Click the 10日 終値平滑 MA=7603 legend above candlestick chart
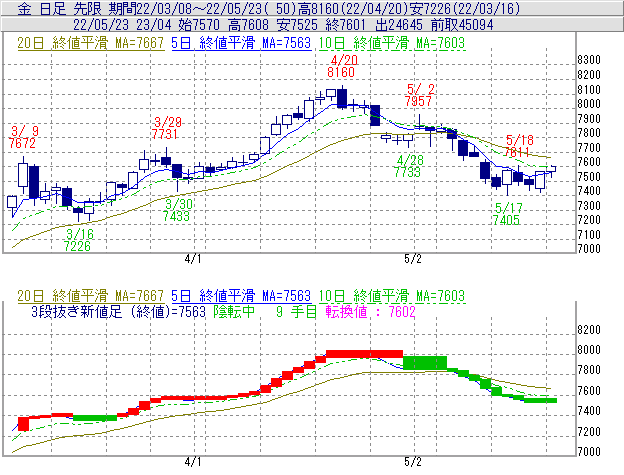This screenshot has height=475, width=624. tap(392, 43)
